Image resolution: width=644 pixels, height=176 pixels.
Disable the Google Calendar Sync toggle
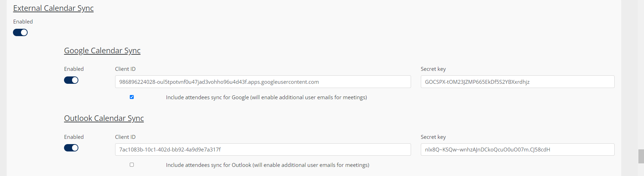click(x=71, y=80)
